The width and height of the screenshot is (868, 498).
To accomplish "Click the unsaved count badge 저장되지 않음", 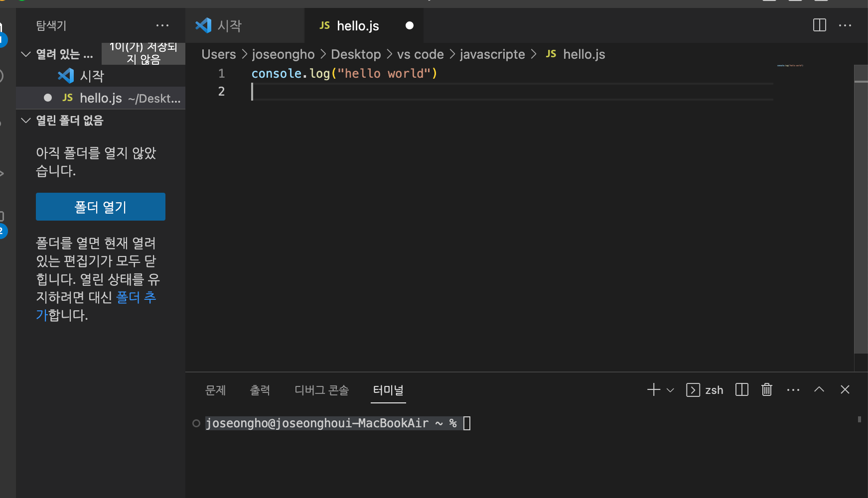I will tap(144, 53).
